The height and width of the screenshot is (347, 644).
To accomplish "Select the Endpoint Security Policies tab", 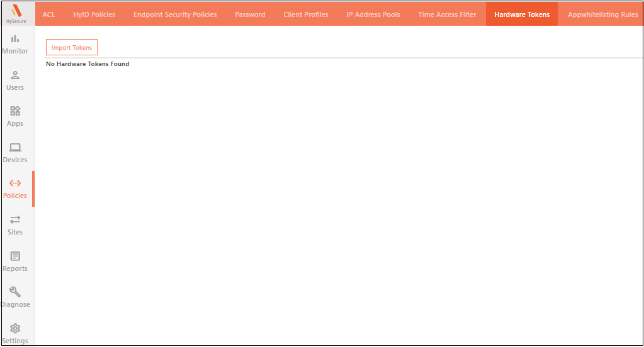I will click(x=175, y=14).
